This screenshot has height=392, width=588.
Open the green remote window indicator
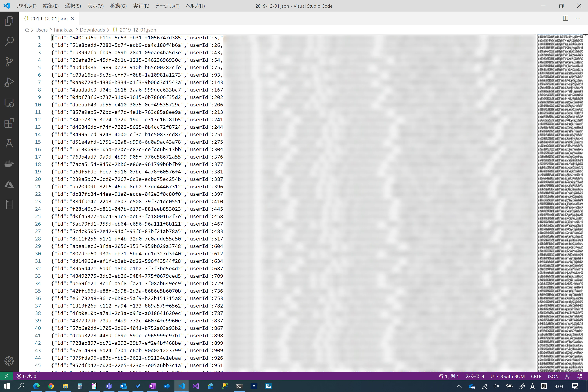click(x=6, y=376)
